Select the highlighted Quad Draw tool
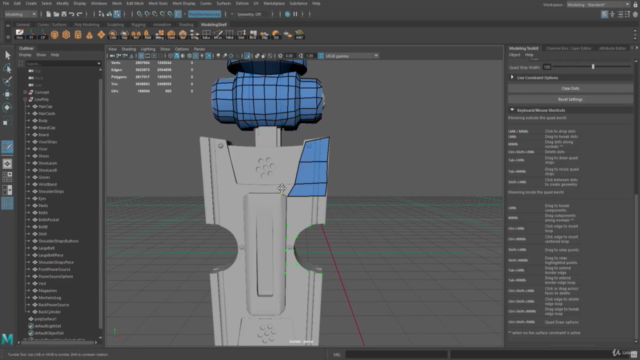640x360 pixels. 7,147
